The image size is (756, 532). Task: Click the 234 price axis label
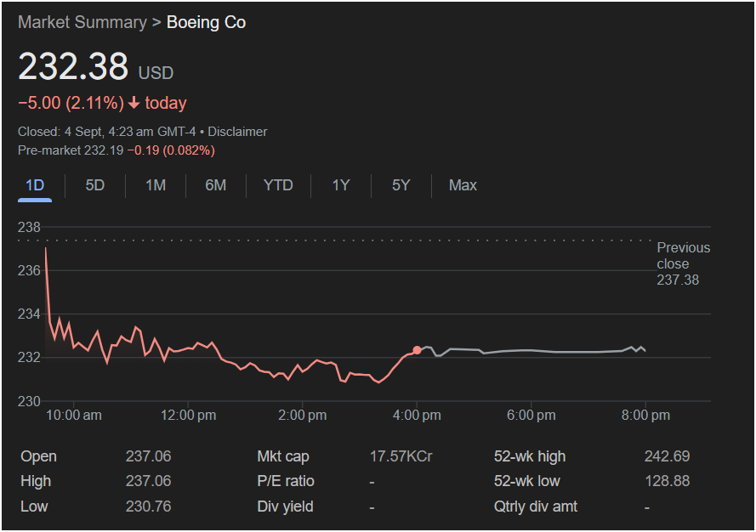29,314
